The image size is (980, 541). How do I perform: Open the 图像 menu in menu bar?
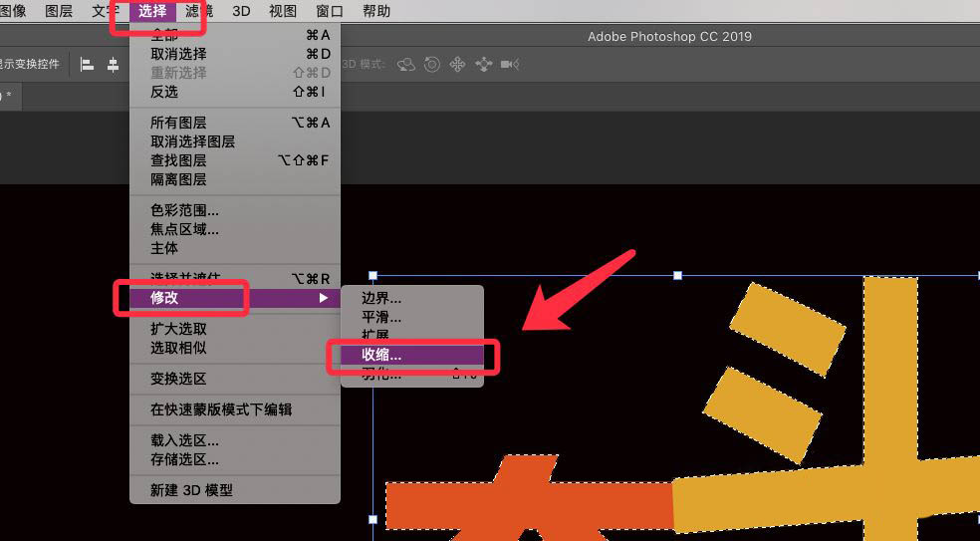coord(13,11)
